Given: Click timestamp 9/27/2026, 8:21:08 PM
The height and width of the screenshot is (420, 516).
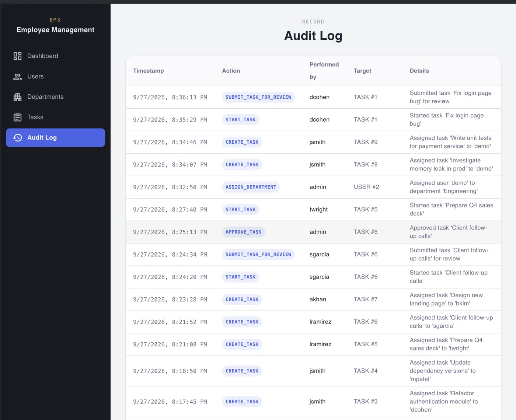Looking at the screenshot, I should click(x=170, y=344).
